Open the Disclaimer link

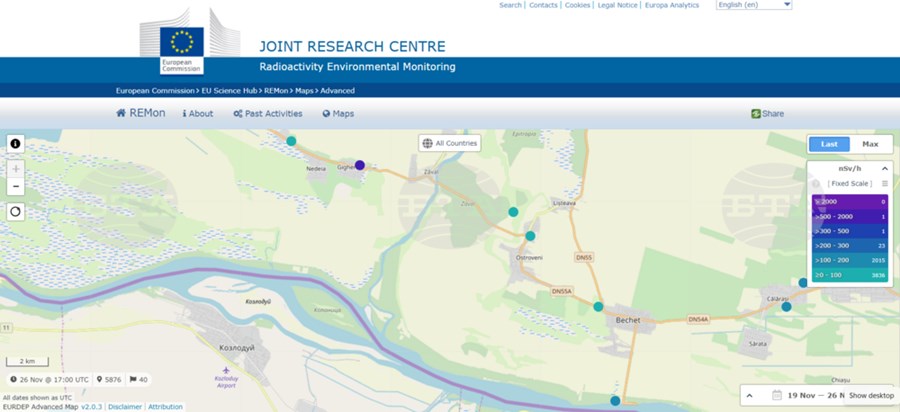pyautogui.click(x=125, y=407)
